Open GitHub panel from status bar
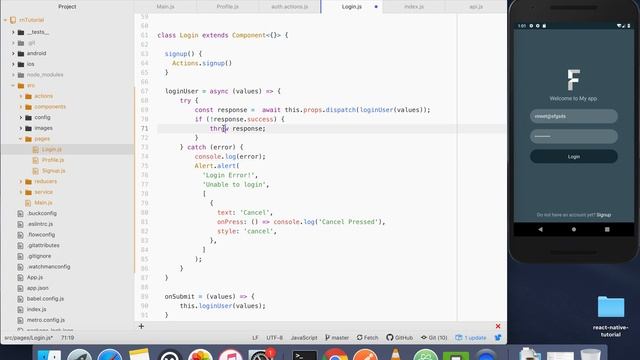The height and width of the screenshot is (360, 640). [400, 338]
